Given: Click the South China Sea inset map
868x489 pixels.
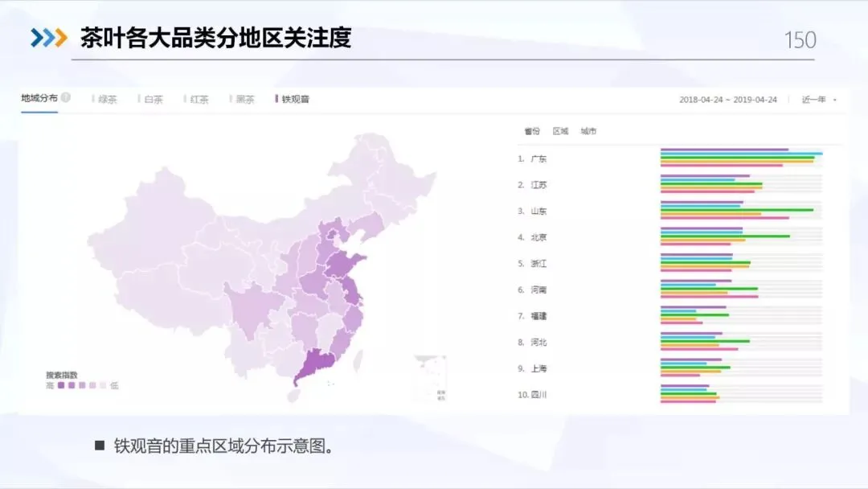Looking at the screenshot, I should (429, 378).
